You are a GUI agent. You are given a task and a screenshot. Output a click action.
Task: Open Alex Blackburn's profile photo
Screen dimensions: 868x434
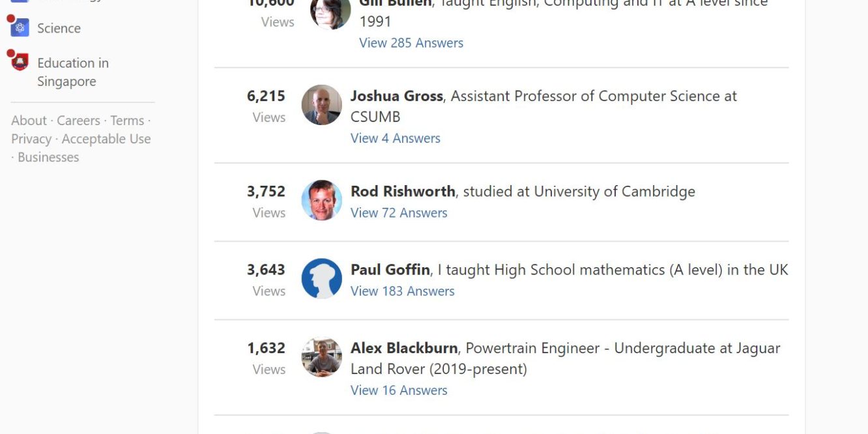(x=321, y=357)
